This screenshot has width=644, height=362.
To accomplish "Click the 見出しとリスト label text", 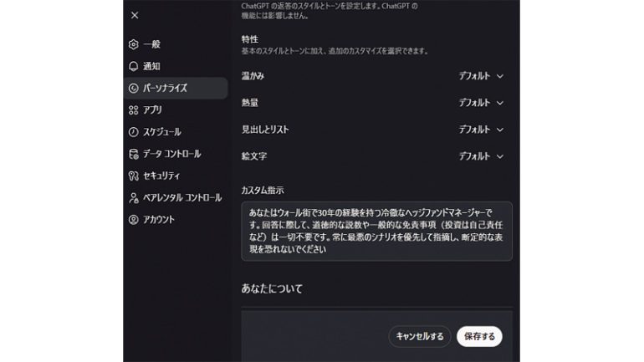I will (x=265, y=130).
